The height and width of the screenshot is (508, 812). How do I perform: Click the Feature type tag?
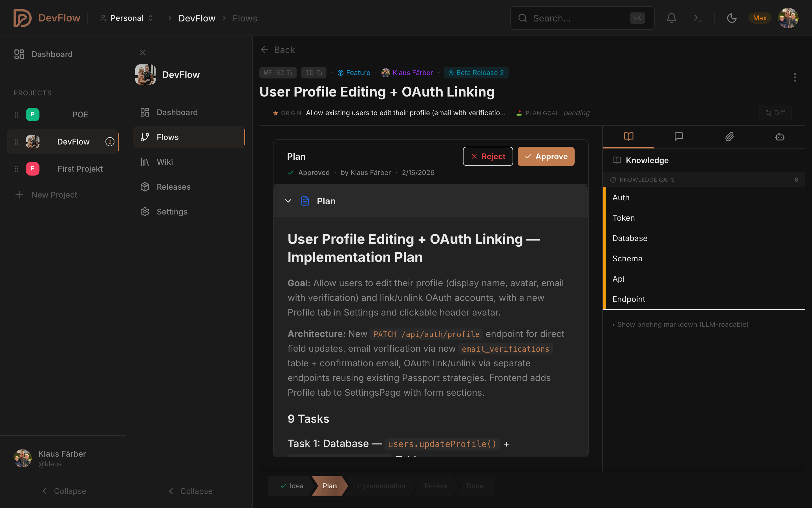point(354,73)
